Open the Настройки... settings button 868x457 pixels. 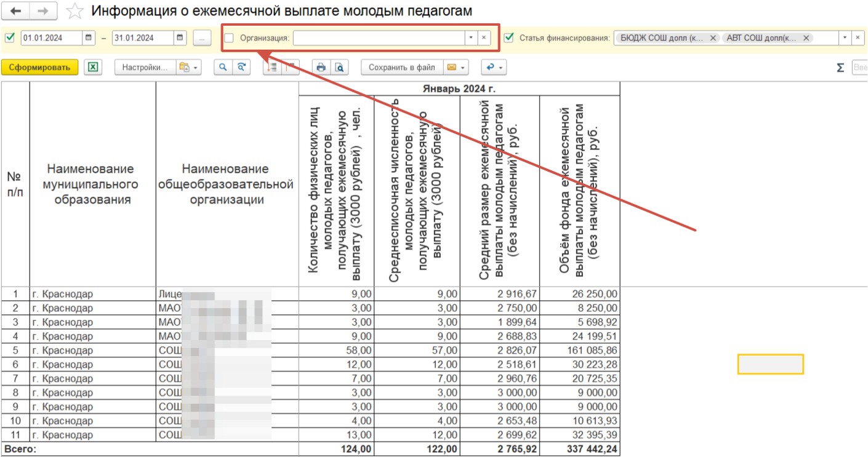(144, 68)
